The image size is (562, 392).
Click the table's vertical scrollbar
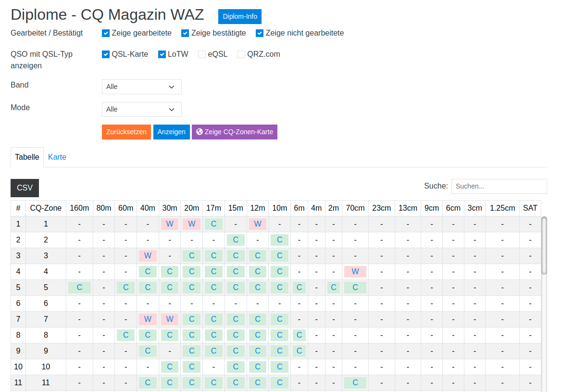click(544, 245)
